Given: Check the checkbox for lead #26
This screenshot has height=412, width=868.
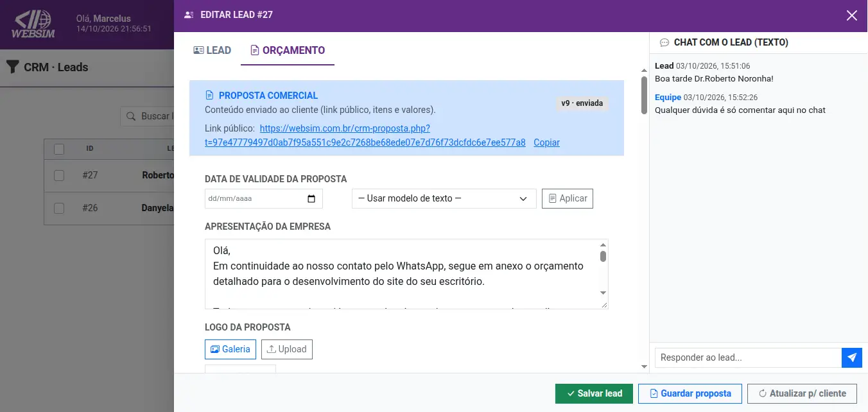Looking at the screenshot, I should click(x=59, y=208).
